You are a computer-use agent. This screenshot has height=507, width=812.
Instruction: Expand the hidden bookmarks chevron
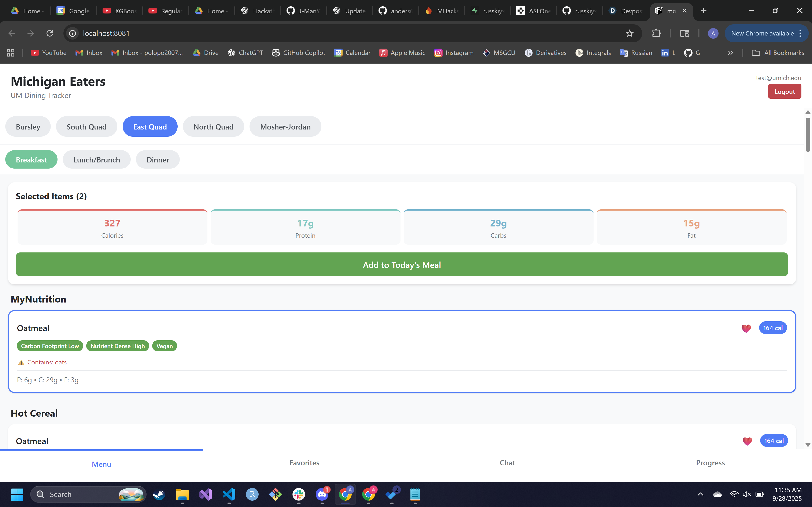[730, 53]
